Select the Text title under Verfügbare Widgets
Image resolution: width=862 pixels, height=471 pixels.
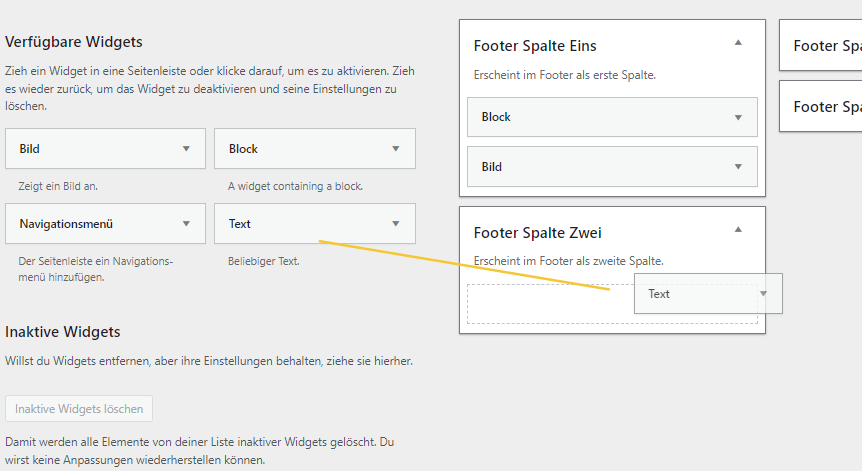[240, 224]
